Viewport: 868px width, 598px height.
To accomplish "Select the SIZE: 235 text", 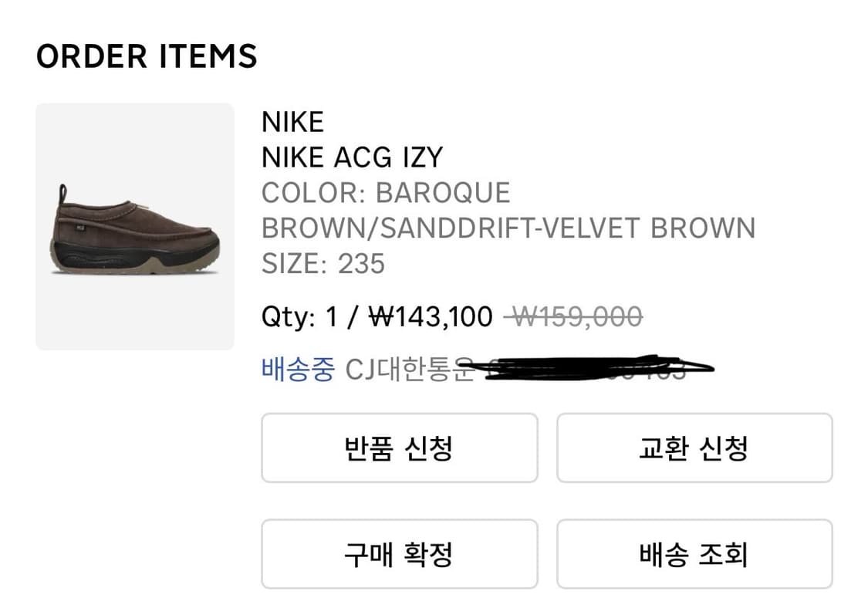I will point(323,264).
